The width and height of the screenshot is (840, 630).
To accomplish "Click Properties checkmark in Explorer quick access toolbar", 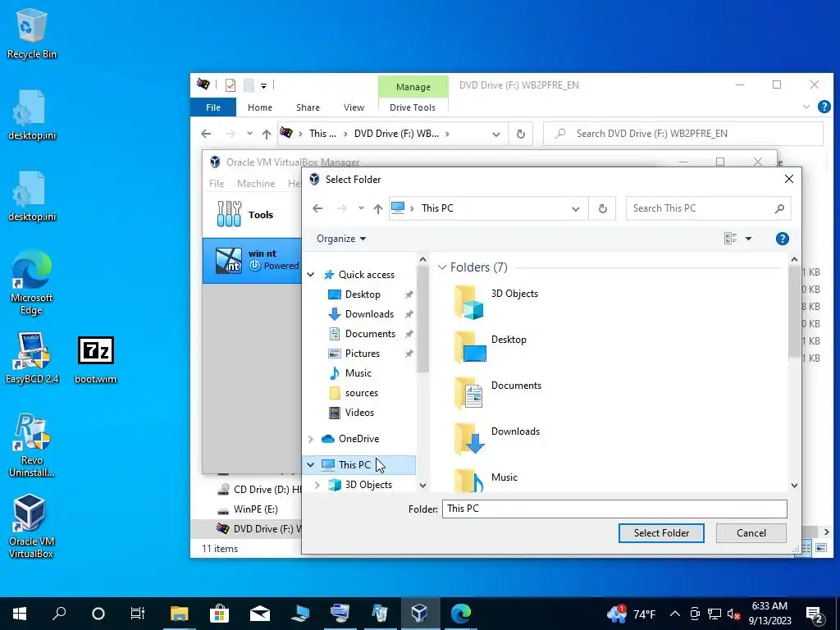I will 231,85.
